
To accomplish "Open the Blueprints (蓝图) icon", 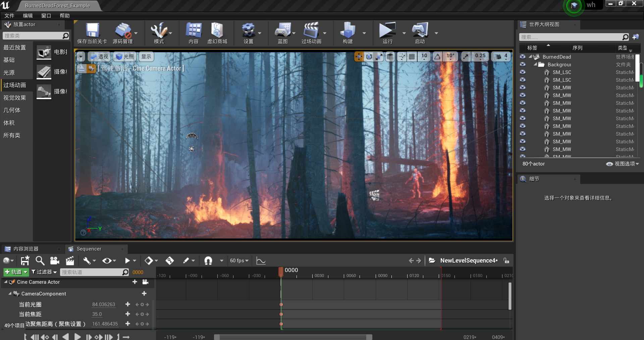I will point(283,30).
